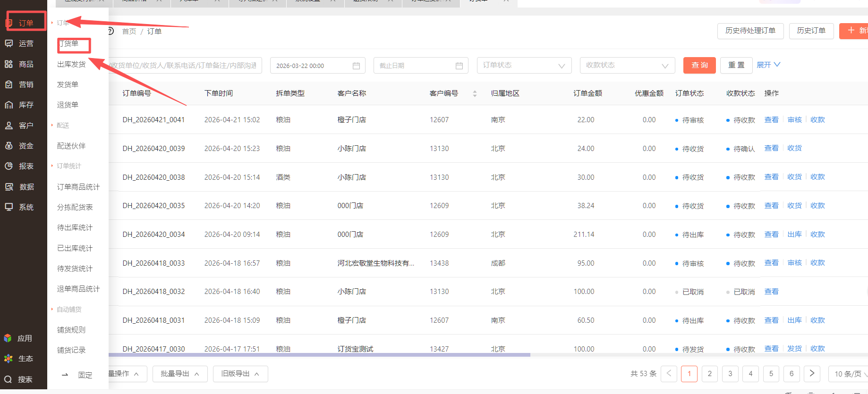Click 查看 for order DH_20260421_0041
Screen dimensions: 868x394
(772, 120)
